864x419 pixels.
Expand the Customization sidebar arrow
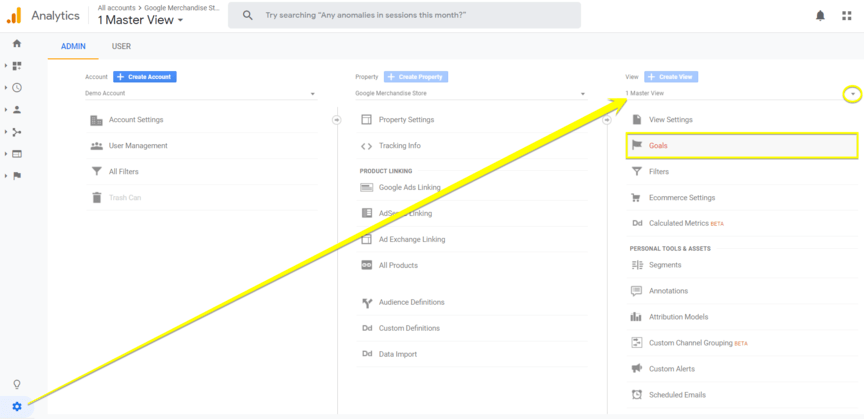[x=6, y=66]
